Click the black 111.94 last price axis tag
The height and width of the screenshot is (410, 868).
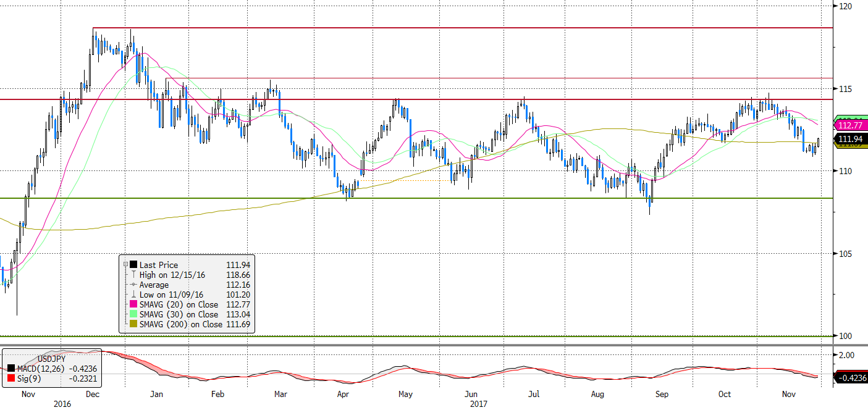pos(851,140)
